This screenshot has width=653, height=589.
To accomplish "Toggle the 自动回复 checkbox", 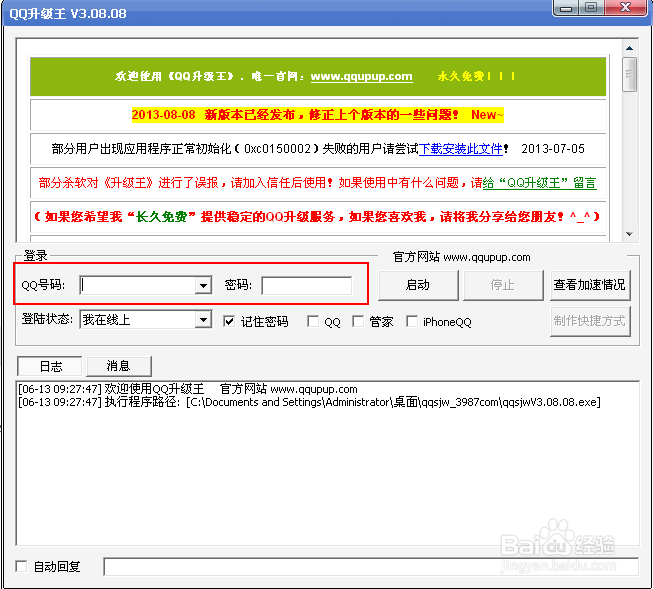I will pos(21,566).
